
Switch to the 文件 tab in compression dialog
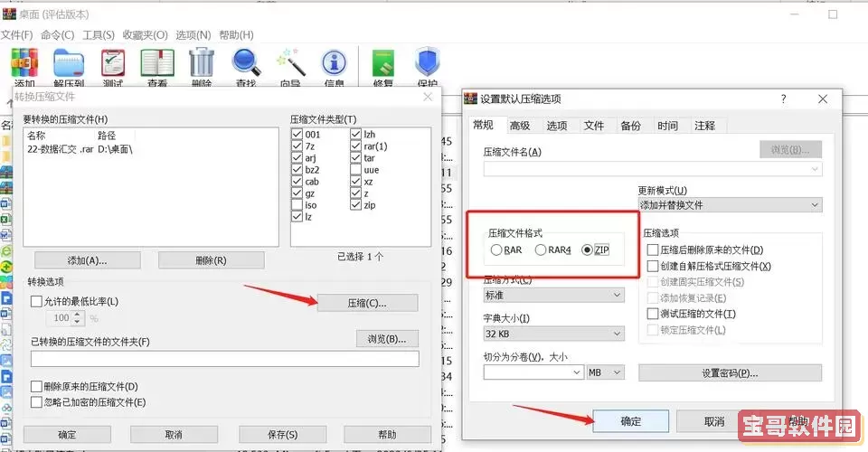click(x=594, y=126)
